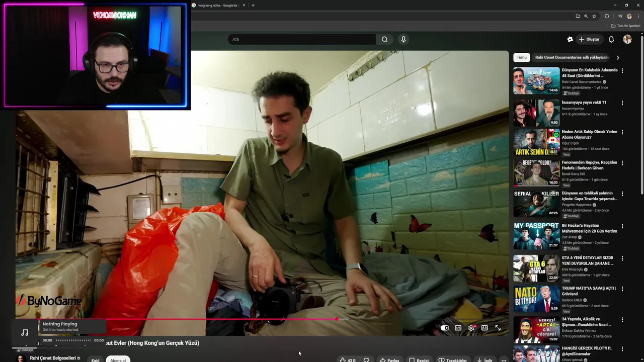Share the video using Paylaş
This screenshot has width=644, height=362.
pos(389,360)
